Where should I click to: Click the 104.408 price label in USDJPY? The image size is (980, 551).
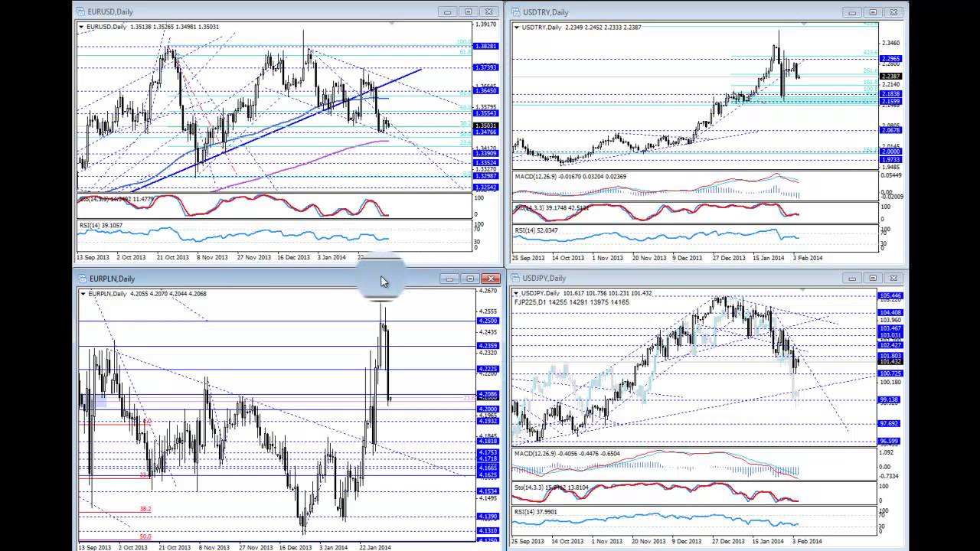click(x=891, y=312)
